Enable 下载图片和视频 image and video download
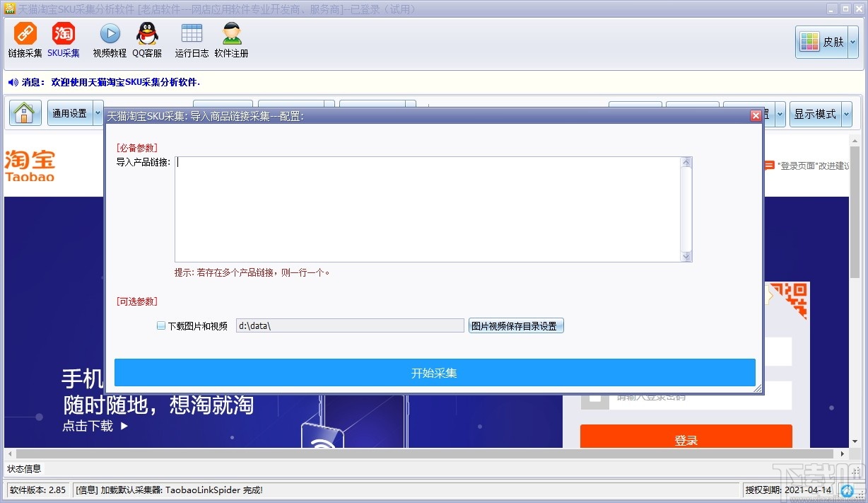The image size is (868, 503). click(x=160, y=325)
